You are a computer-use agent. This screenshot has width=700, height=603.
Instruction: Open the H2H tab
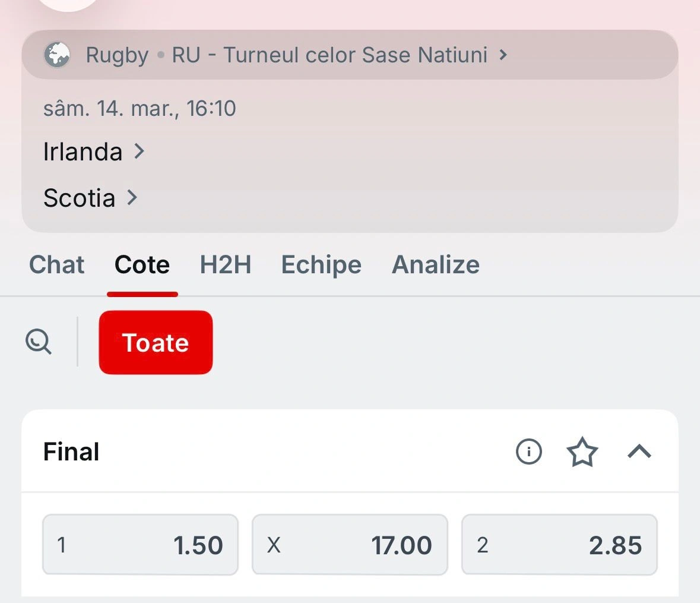point(226,265)
